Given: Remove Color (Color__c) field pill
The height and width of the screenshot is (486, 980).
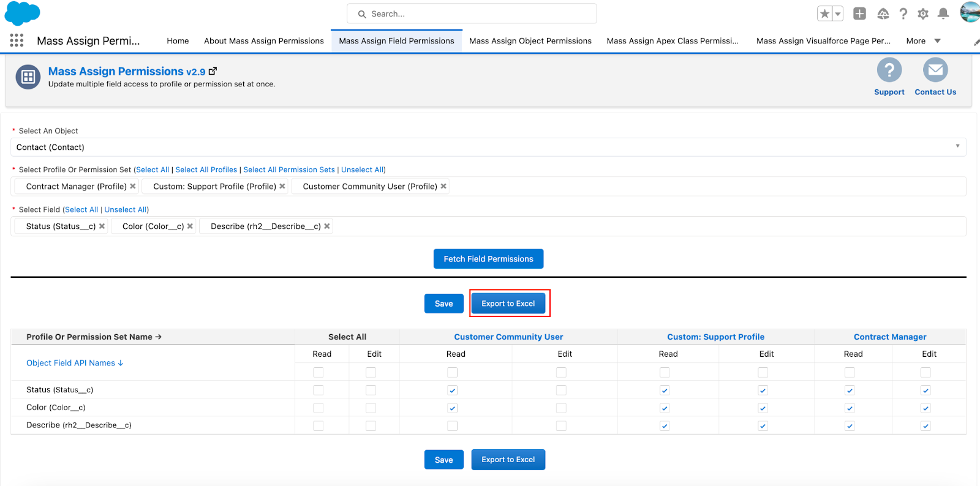Looking at the screenshot, I should click(x=190, y=226).
